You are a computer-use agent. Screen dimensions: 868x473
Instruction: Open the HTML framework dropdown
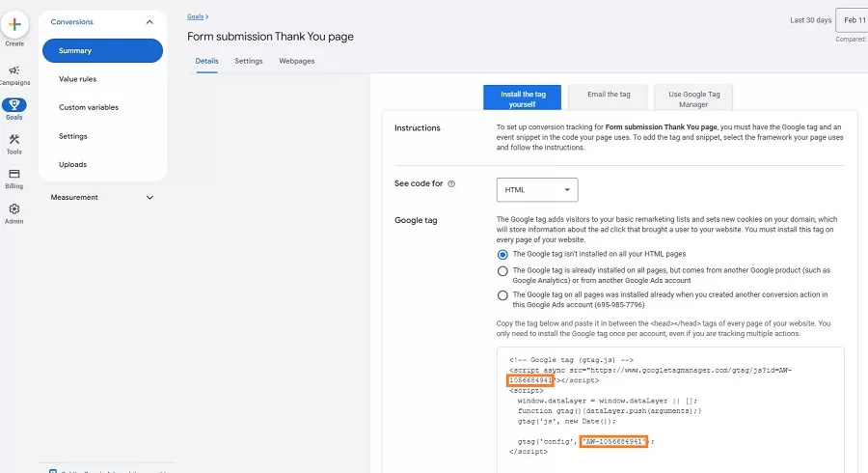[x=537, y=190]
